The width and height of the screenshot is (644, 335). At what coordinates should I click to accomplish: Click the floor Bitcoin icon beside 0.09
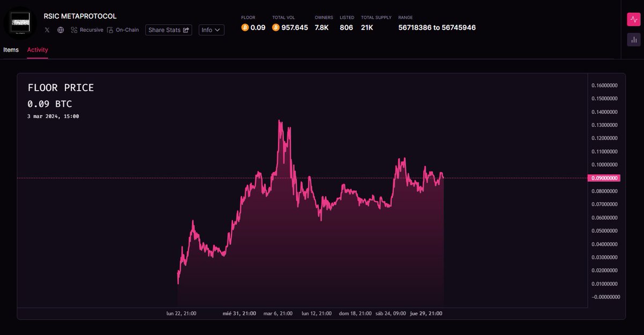click(245, 27)
